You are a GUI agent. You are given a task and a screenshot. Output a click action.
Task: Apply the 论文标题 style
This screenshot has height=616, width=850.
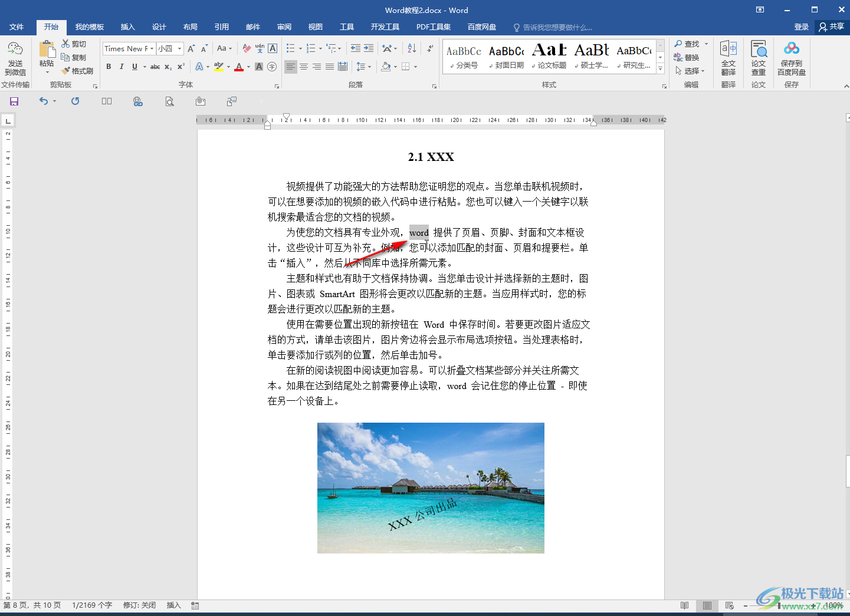coord(549,56)
